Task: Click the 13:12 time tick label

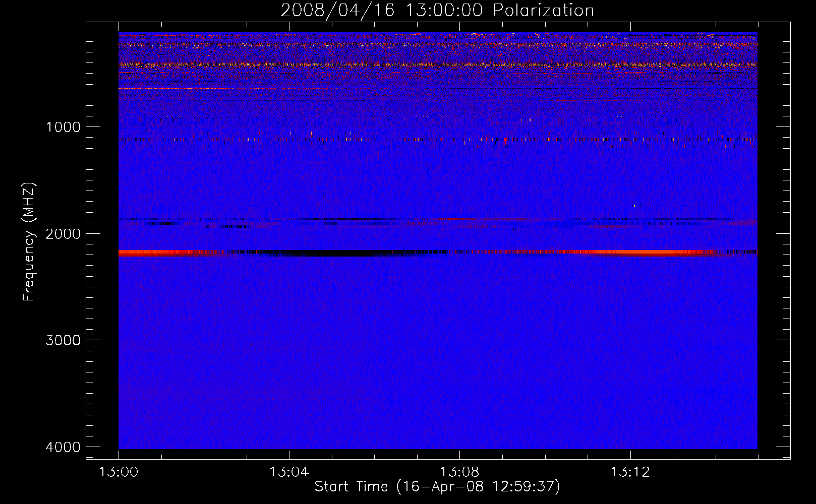Action: pyautogui.click(x=630, y=472)
